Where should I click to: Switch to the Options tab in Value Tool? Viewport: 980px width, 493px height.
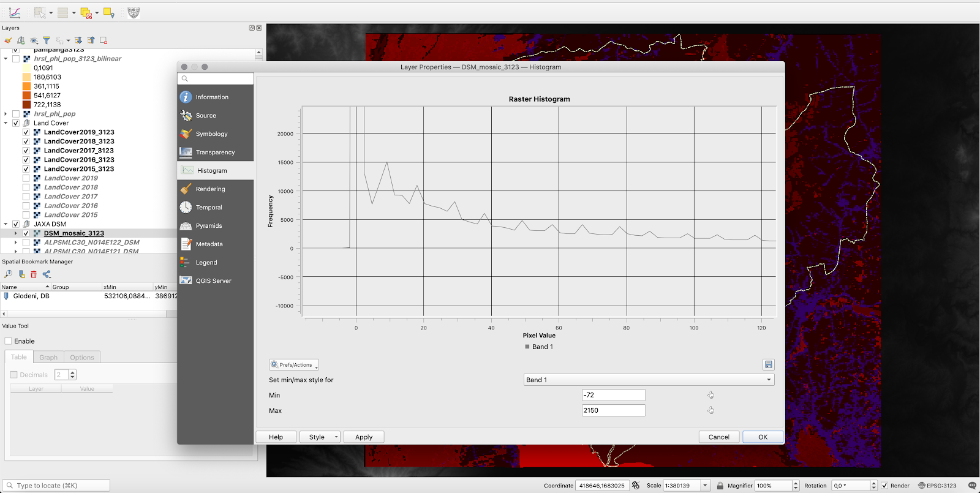(82, 357)
